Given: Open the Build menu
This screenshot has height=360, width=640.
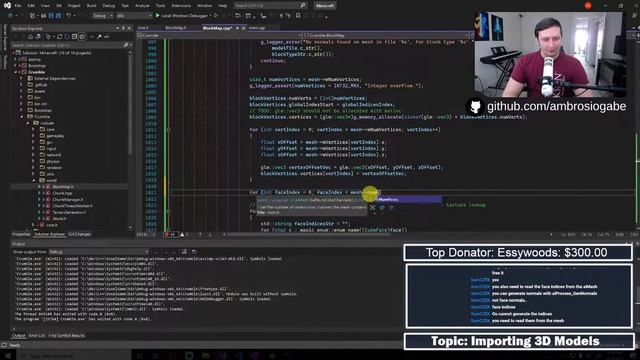Looking at the screenshot, I should 91,6.
